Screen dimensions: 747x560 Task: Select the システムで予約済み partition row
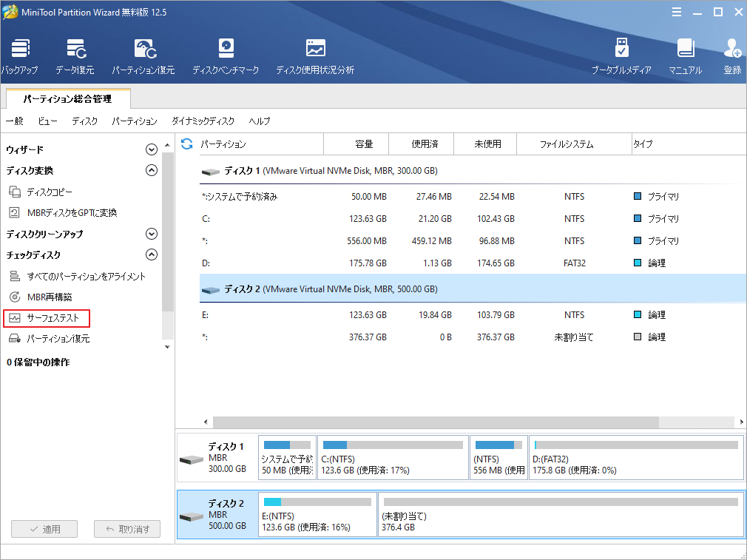(473, 196)
